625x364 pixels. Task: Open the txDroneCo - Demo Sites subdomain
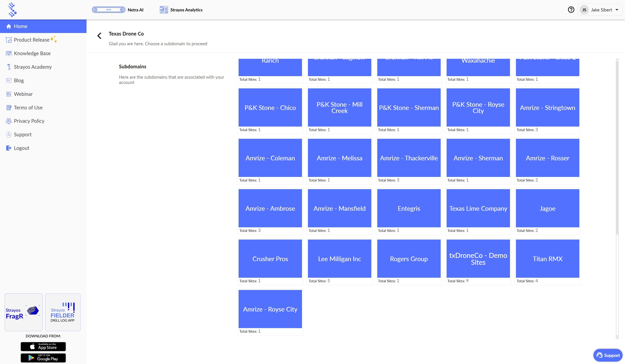pos(478,259)
